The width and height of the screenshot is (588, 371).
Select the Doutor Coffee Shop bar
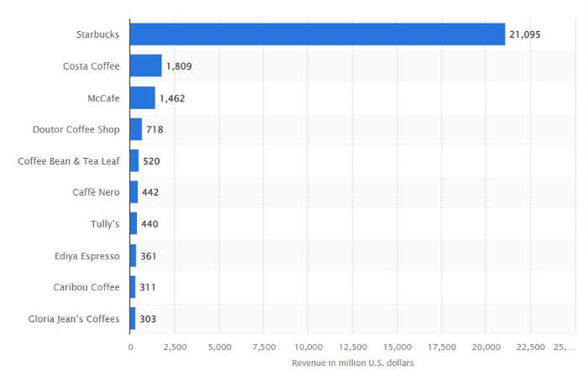(136, 129)
